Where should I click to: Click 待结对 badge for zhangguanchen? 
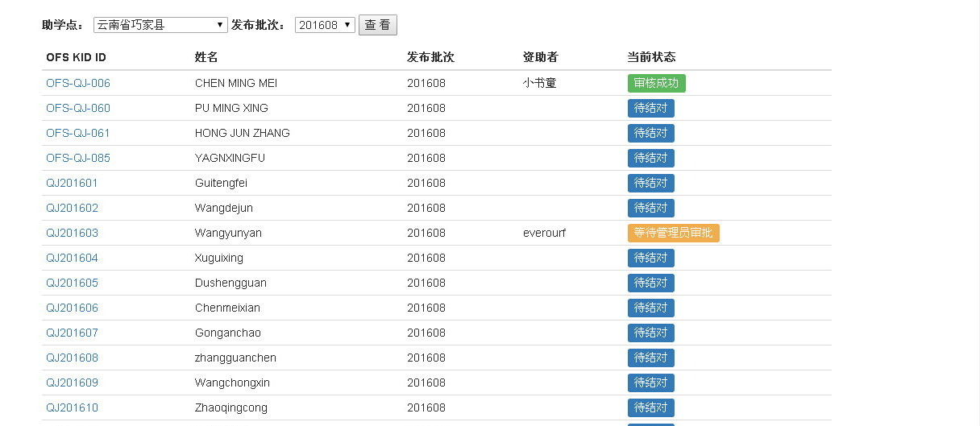pyautogui.click(x=651, y=358)
